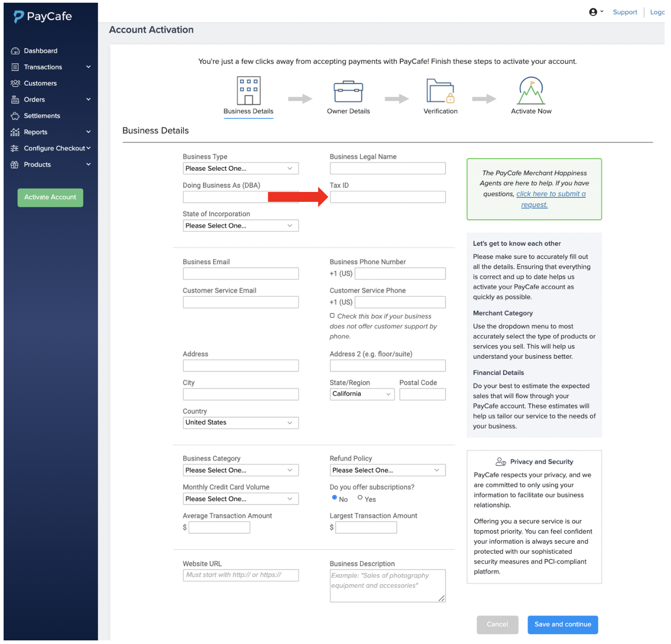Click the Address 2 field
This screenshot has height=644, width=671.
pos(388,366)
